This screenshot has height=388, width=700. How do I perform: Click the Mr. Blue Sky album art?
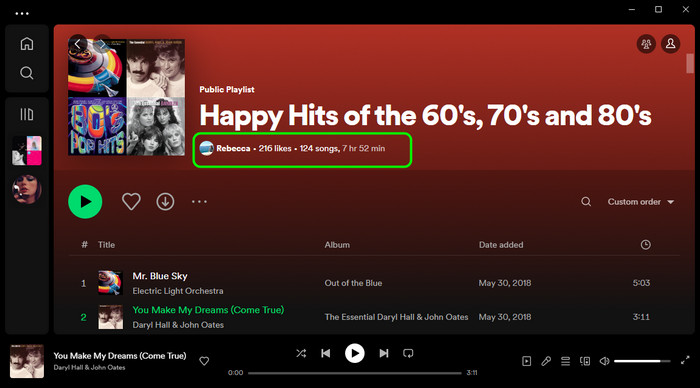(x=110, y=283)
